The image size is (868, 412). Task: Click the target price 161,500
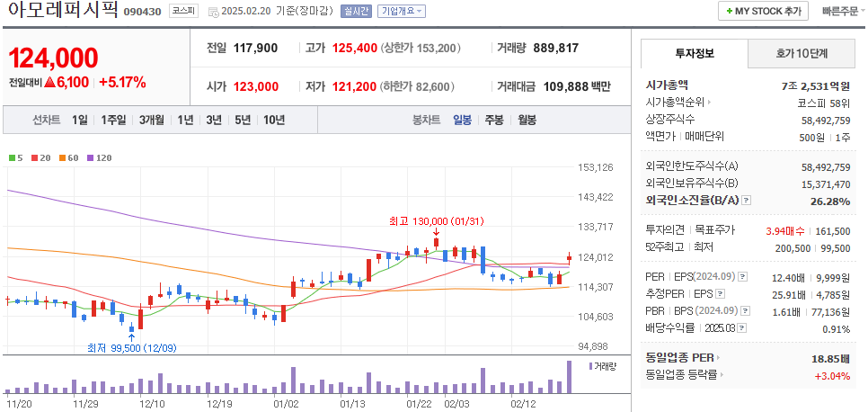click(833, 231)
